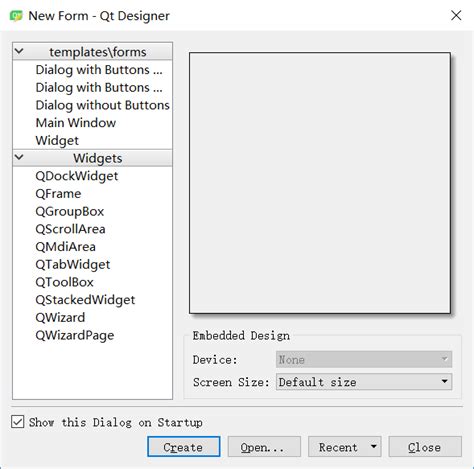
Task: Click the Create button
Action: click(184, 447)
